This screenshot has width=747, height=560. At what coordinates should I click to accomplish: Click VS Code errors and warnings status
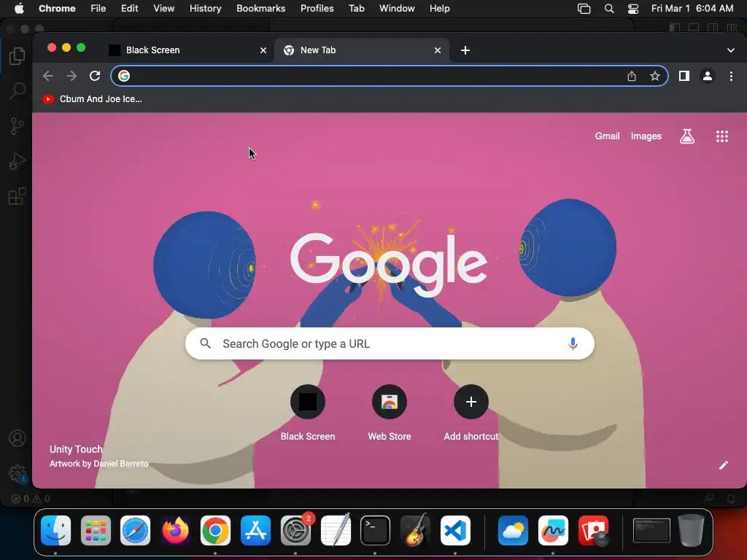coord(31,499)
